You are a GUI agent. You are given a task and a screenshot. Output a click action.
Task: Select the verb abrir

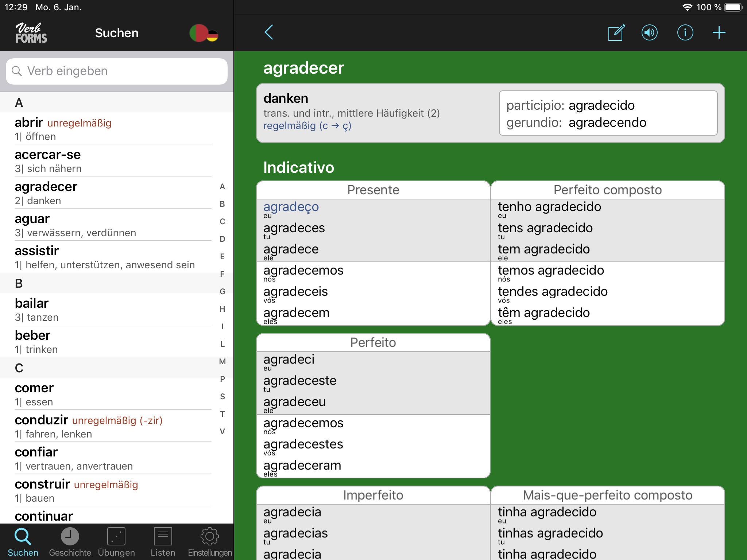(113, 129)
